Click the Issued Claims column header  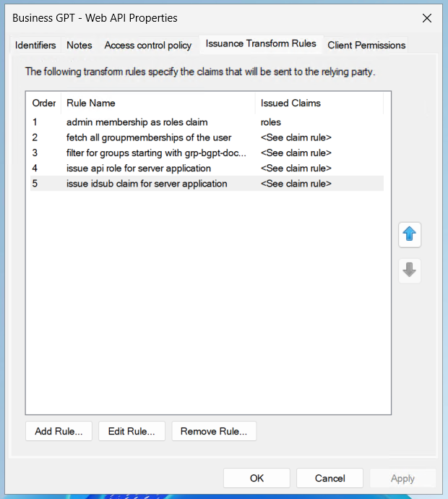click(319, 103)
